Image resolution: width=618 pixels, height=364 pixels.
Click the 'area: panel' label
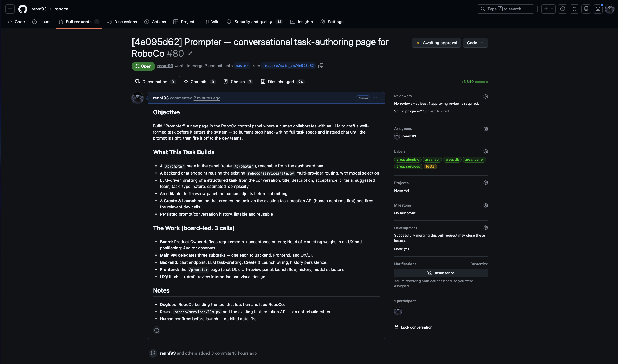tap(474, 160)
